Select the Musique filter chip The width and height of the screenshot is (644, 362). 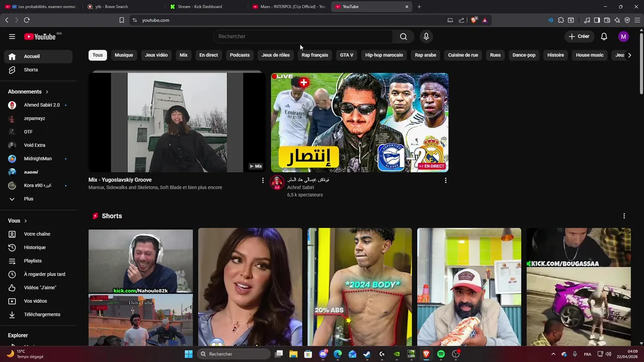click(124, 55)
